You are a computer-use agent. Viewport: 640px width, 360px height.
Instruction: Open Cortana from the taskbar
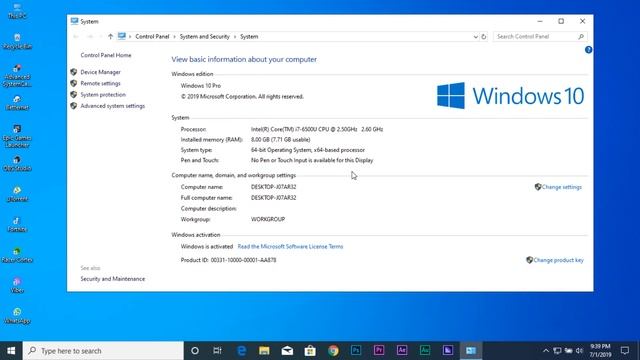coord(195,351)
